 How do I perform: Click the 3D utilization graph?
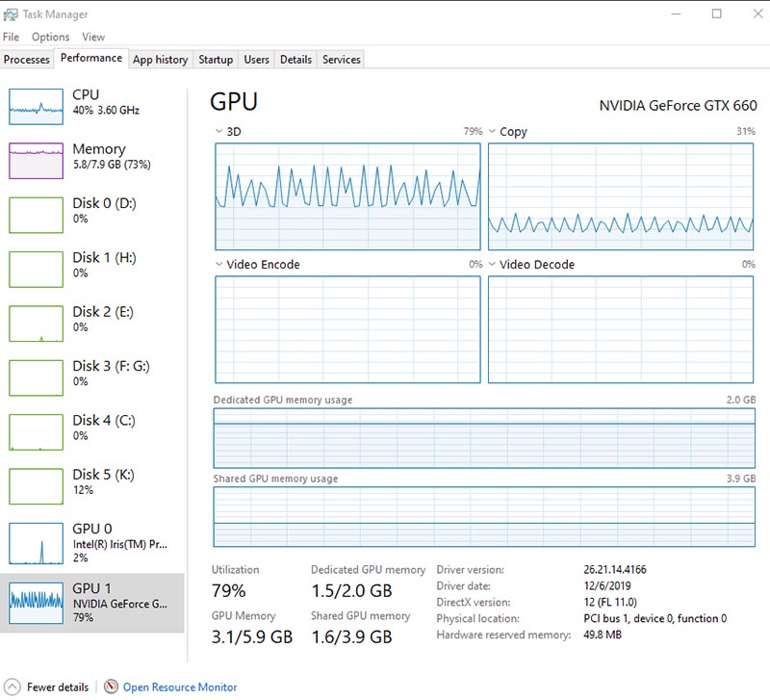[x=347, y=196]
